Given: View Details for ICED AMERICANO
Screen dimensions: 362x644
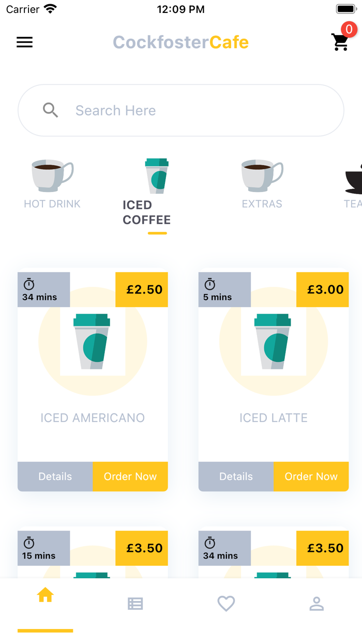Looking at the screenshot, I should [55, 476].
